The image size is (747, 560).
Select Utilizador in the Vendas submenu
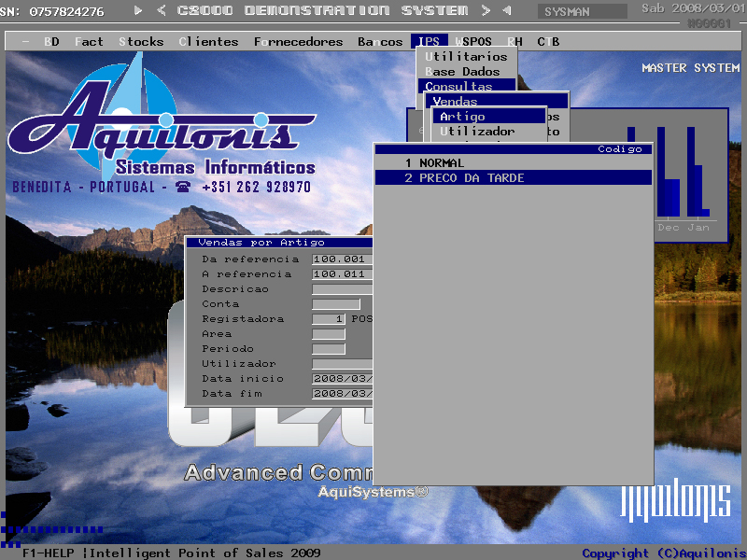(x=477, y=132)
